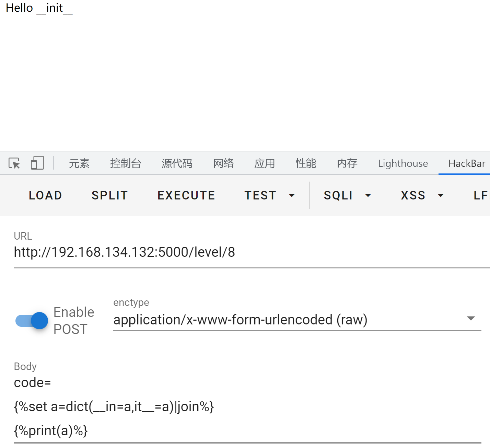This screenshot has height=448, width=490.
Task: Click the EXECUTE button in HackBar
Action: (x=186, y=195)
